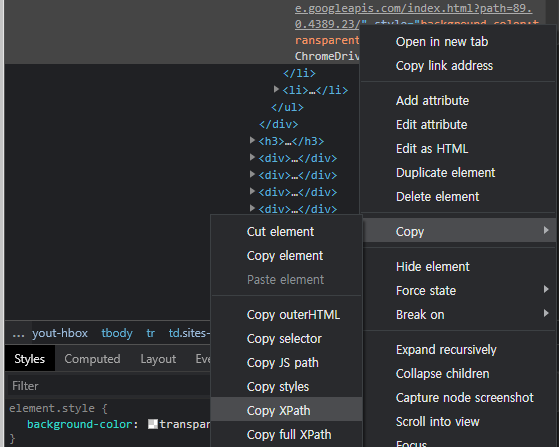Viewport: 559px width, 447px height.
Task: Choose Duplicate element
Action: [x=445, y=173]
